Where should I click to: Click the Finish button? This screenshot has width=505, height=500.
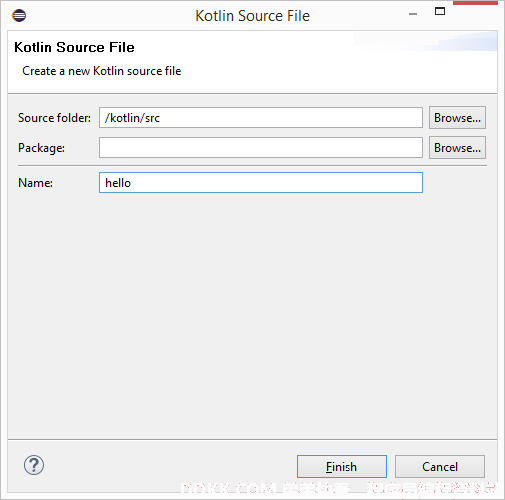point(342,466)
